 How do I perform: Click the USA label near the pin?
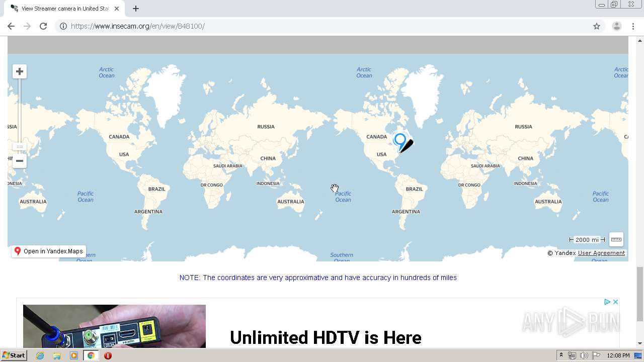click(x=381, y=154)
